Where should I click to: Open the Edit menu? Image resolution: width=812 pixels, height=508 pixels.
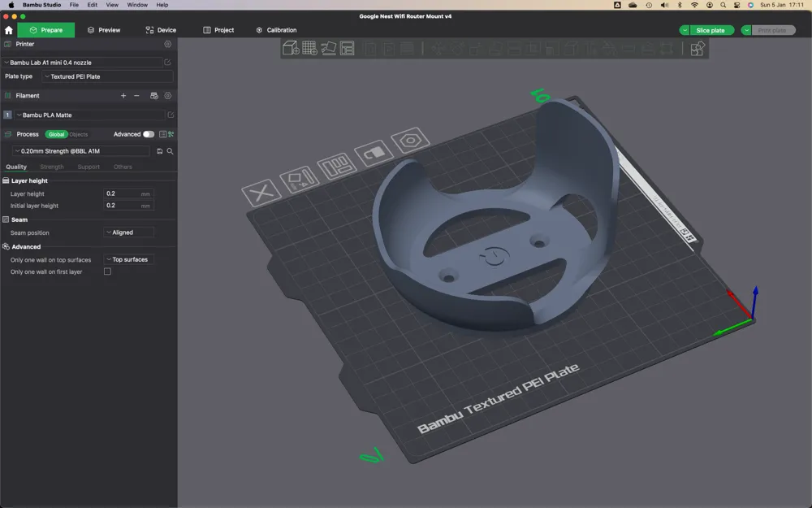93,5
